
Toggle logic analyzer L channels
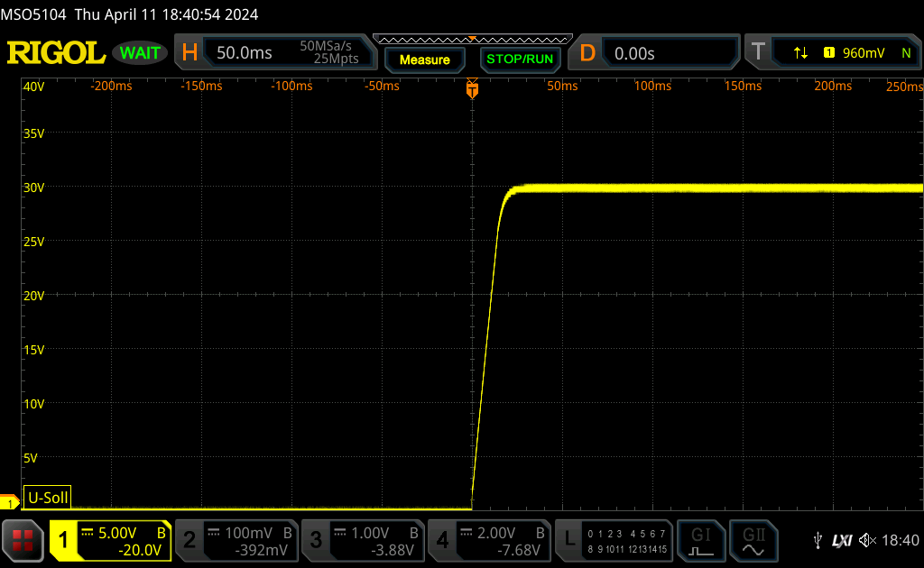[568, 540]
